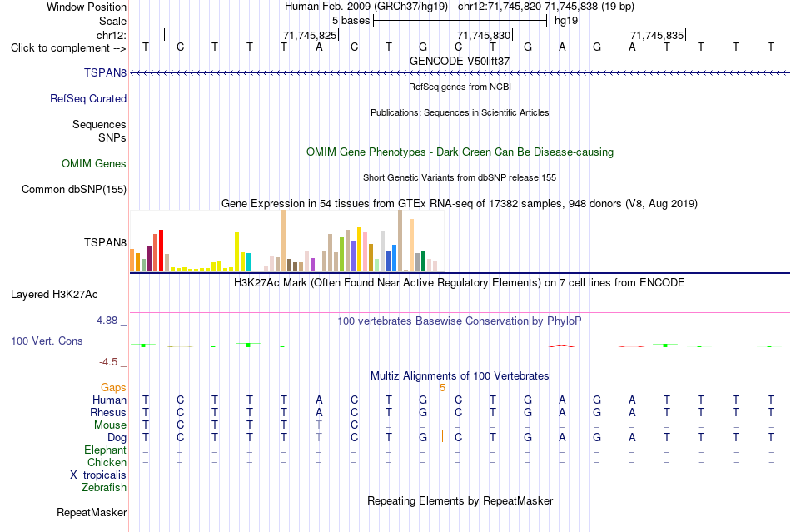
Task: Open the RefSeq Curated track label
Action: 87,99
